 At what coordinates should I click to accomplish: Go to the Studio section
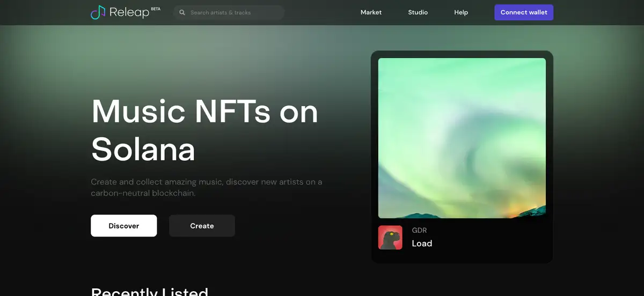point(418,12)
